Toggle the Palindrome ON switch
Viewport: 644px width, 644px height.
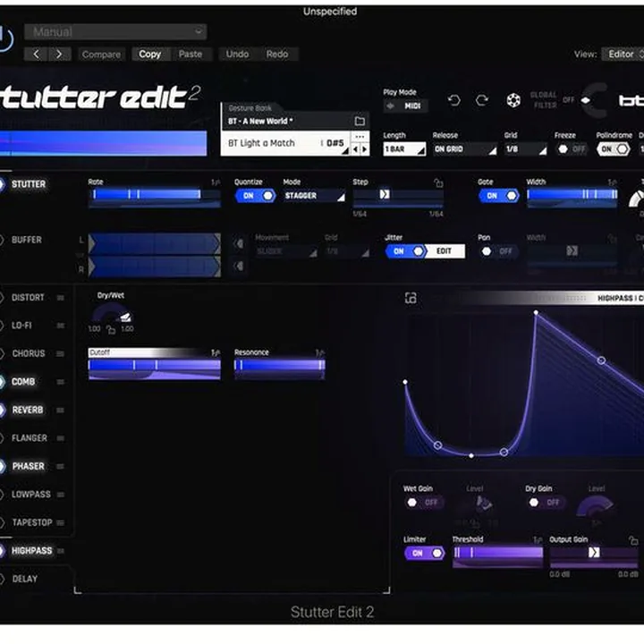[x=614, y=149]
